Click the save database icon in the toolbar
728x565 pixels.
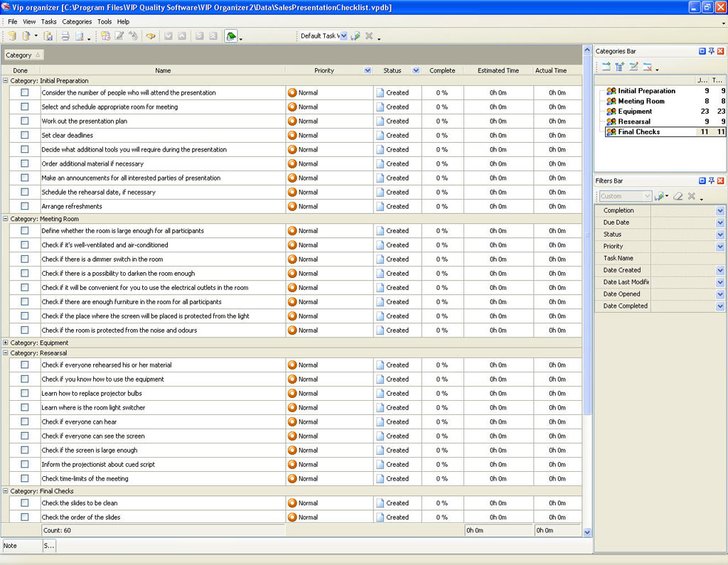click(48, 36)
